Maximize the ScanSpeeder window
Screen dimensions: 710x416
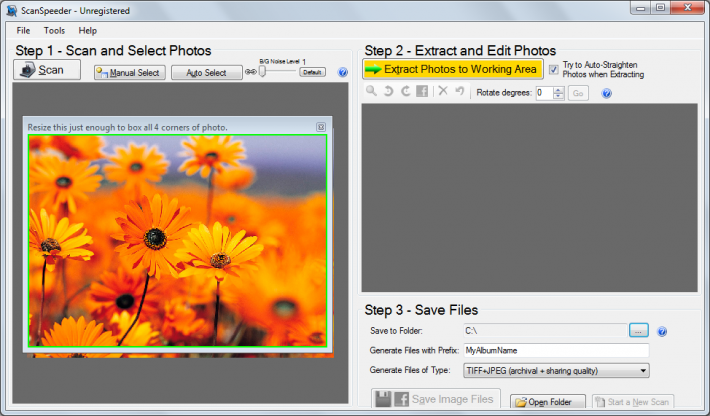(x=660, y=8)
